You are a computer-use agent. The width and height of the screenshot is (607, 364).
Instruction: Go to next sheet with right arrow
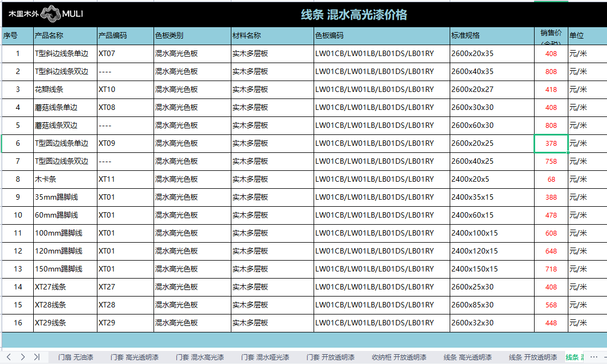click(x=22, y=357)
